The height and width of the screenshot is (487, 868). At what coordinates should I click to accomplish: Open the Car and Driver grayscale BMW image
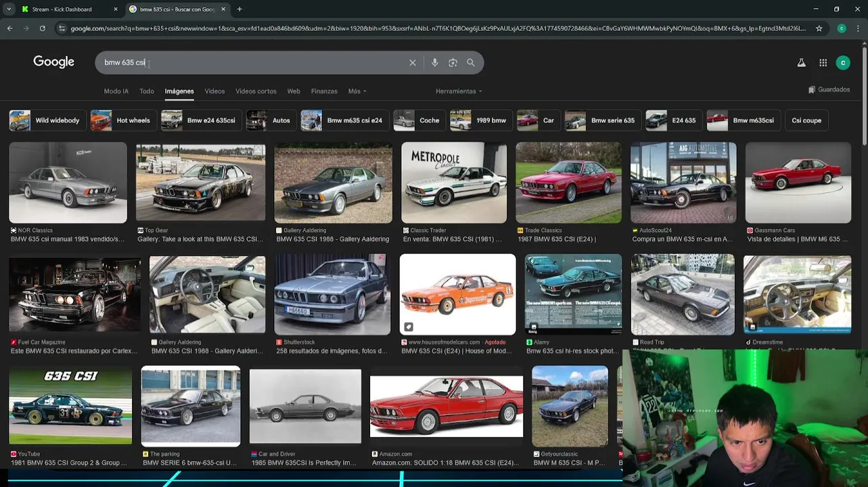(305, 407)
